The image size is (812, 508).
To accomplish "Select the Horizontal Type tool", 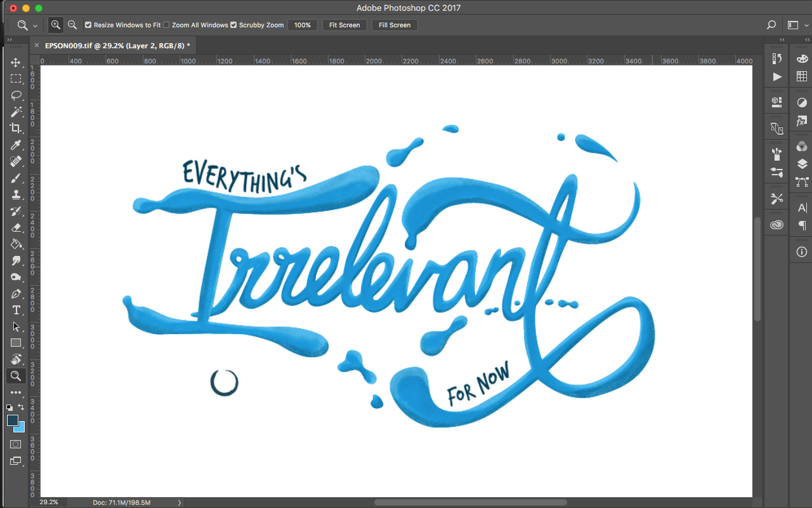I will coord(16,310).
